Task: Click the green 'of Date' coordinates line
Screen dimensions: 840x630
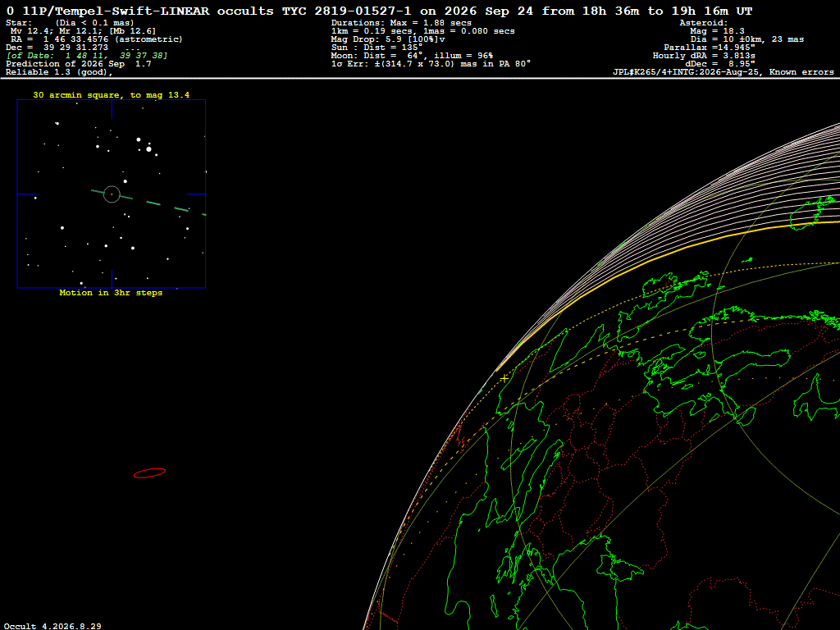Action: pyautogui.click(x=87, y=55)
